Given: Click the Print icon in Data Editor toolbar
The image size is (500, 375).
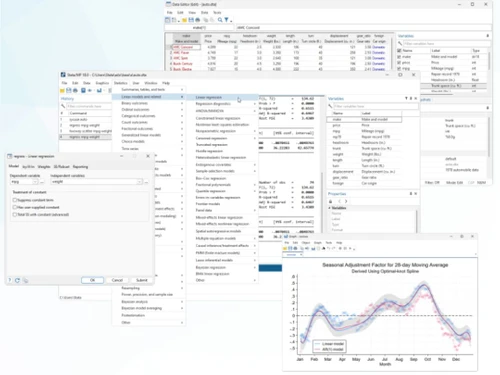Looking at the screenshot, I should click(198, 20).
